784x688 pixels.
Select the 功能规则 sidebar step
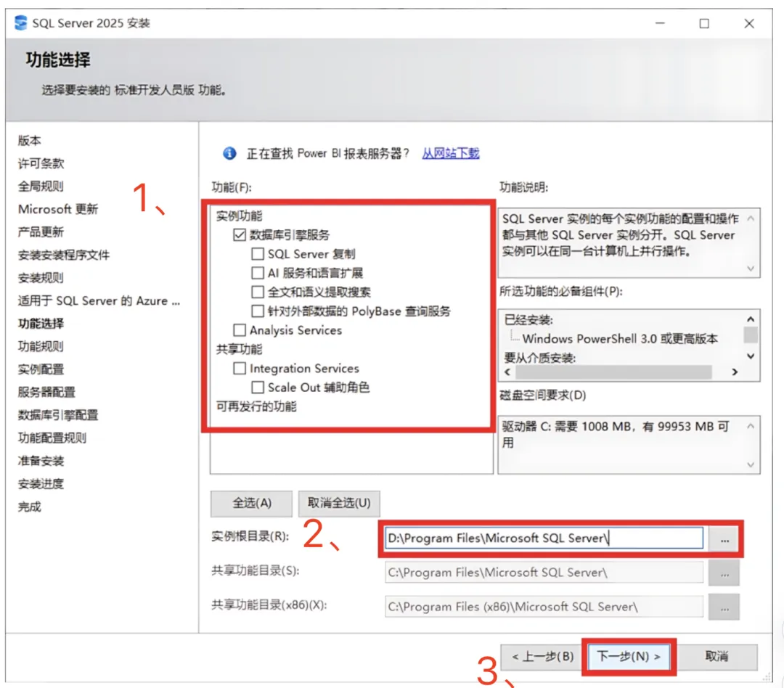[x=41, y=346]
